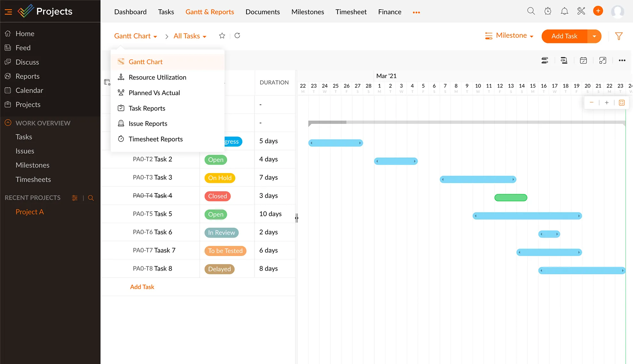Expand the Gantt Chart dropdown menu
633x364 pixels.
pyautogui.click(x=136, y=36)
